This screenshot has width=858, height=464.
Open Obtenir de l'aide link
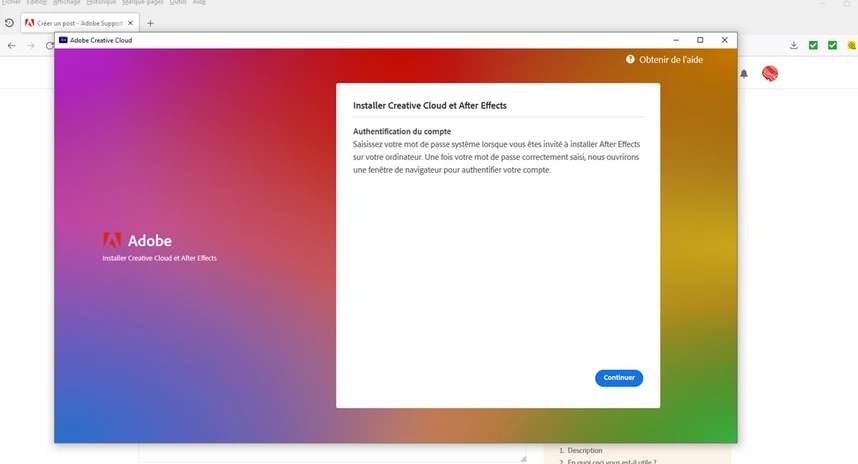671,60
